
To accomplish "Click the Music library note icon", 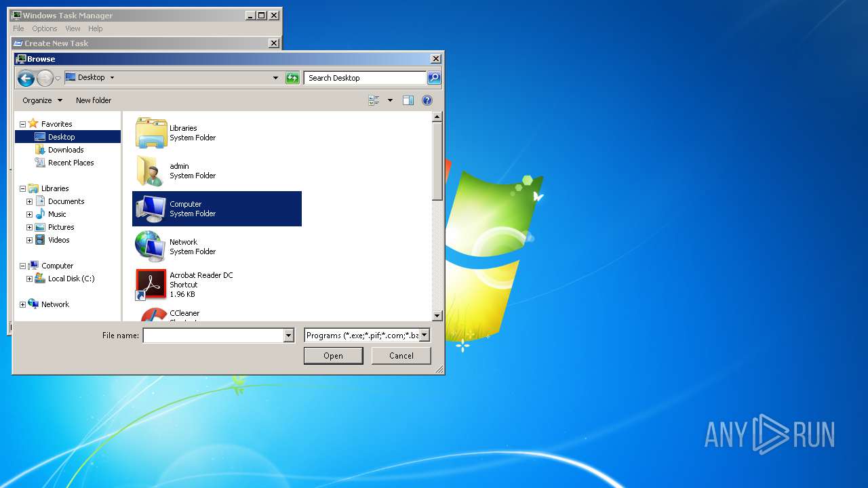I will pos(40,214).
